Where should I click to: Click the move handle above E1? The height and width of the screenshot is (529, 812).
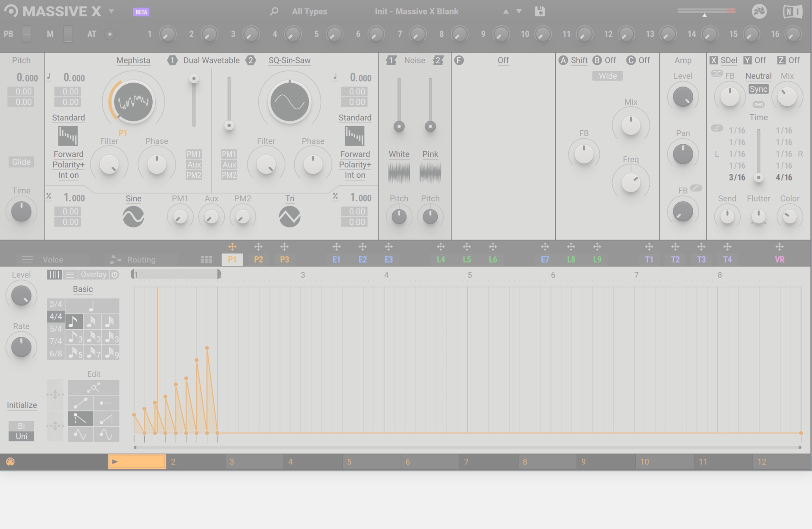click(x=336, y=247)
